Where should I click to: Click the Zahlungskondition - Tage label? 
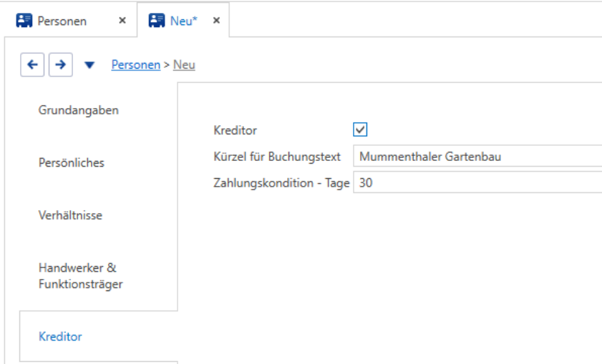281,183
